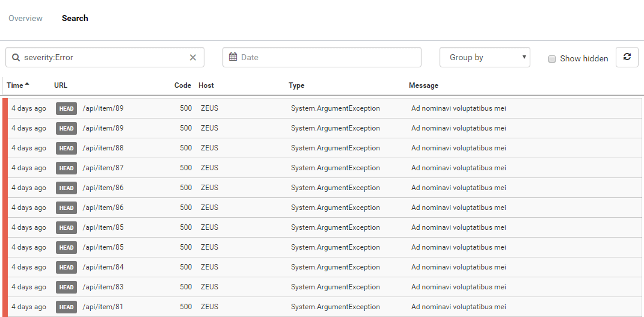Sort by the URL column header
Image resolution: width=644 pixels, height=317 pixels.
pos(60,85)
